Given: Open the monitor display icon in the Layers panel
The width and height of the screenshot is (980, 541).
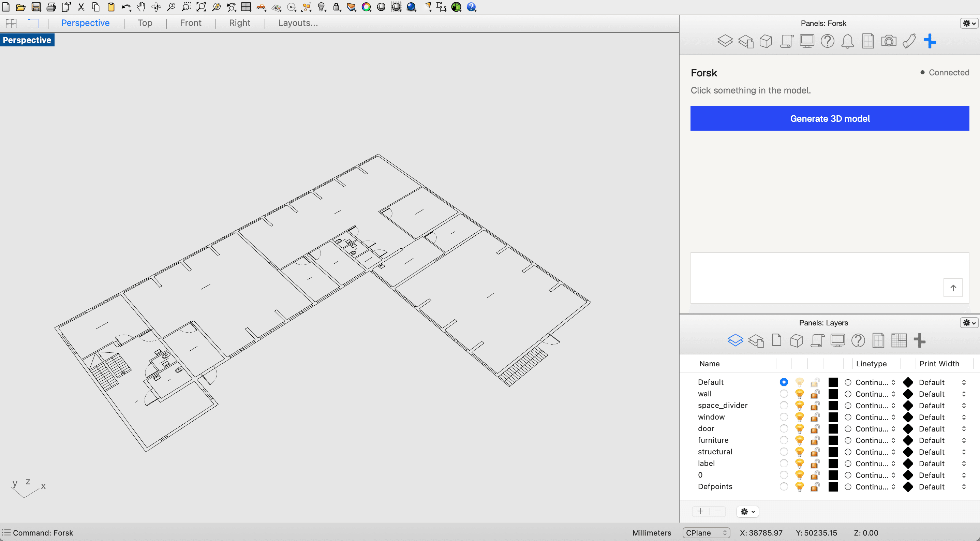Looking at the screenshot, I should click(x=838, y=340).
